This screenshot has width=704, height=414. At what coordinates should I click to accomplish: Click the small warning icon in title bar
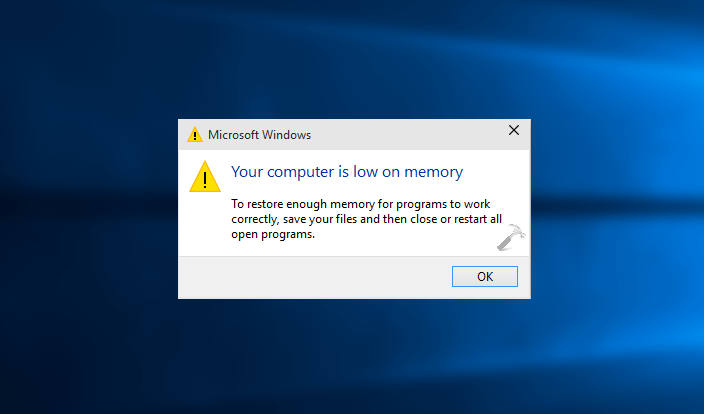point(194,135)
